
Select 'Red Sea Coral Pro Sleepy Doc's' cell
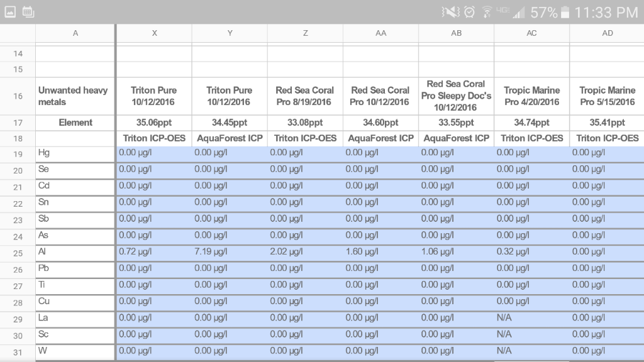[x=457, y=96]
